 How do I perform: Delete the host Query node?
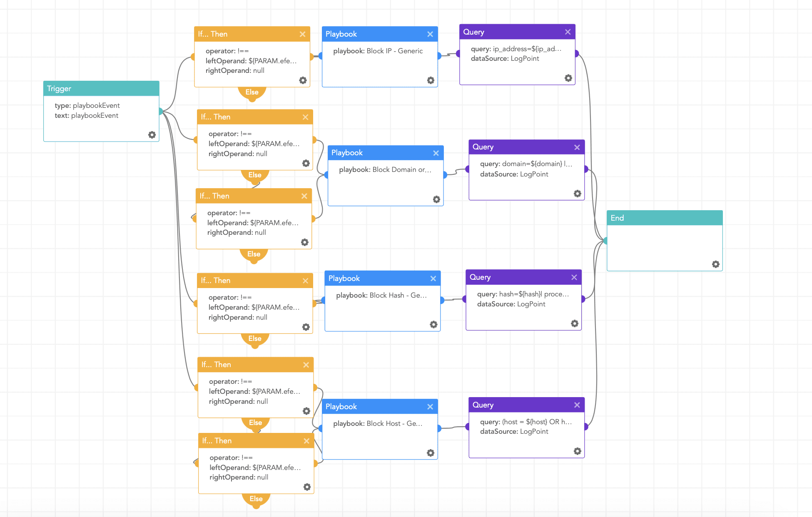pyautogui.click(x=577, y=405)
